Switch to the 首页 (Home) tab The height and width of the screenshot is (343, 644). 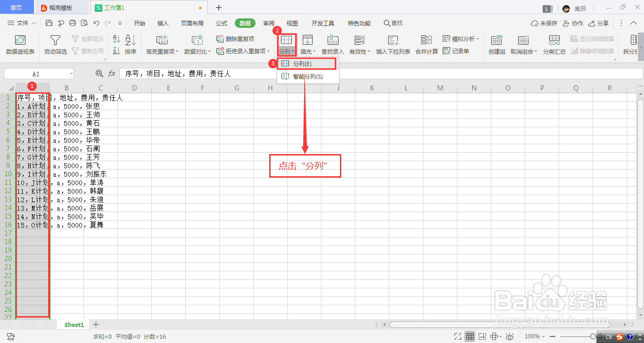coord(17,7)
